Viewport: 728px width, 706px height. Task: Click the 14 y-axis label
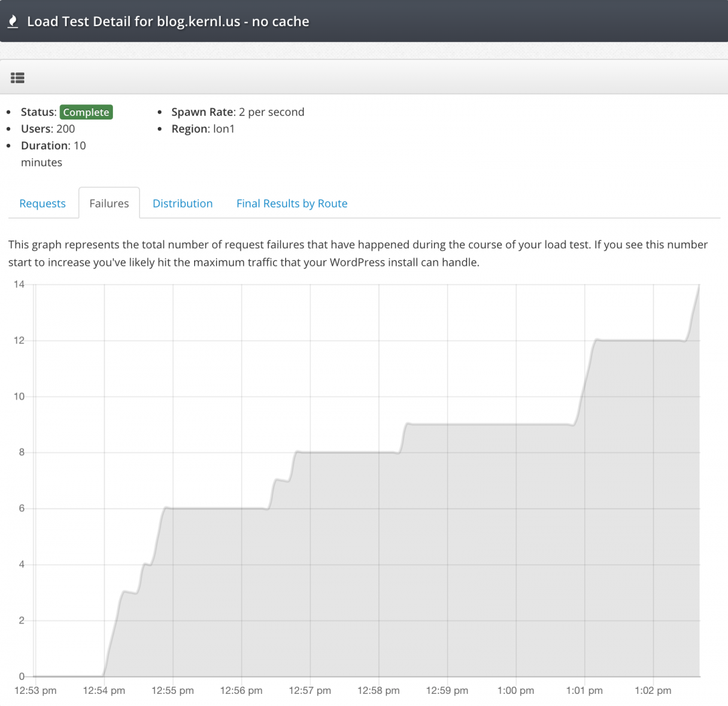click(19, 284)
